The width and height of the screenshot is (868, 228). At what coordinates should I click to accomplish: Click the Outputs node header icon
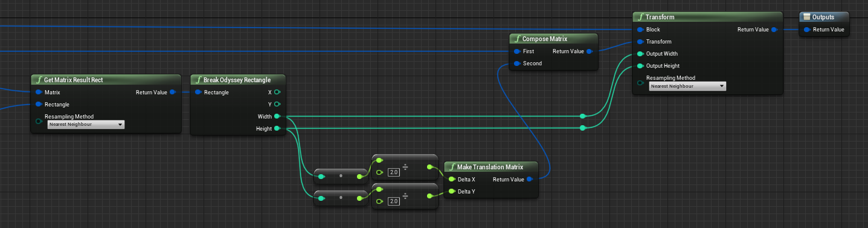(x=806, y=17)
